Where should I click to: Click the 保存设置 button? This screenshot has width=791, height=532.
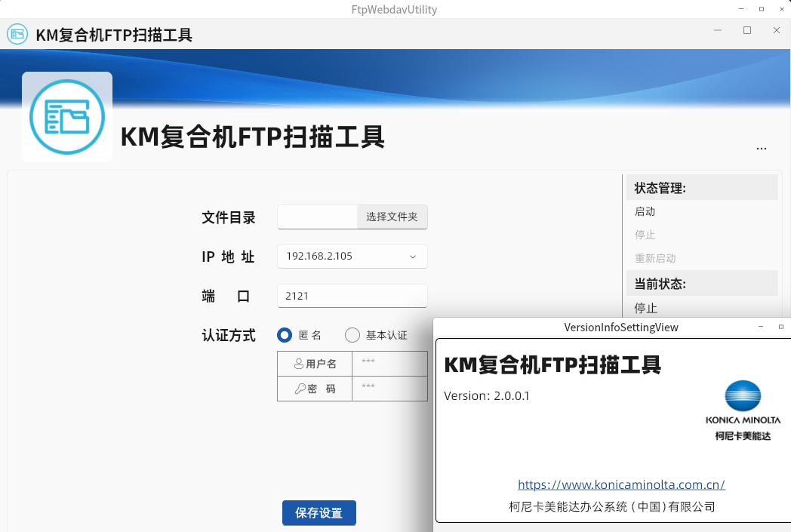pos(319,513)
